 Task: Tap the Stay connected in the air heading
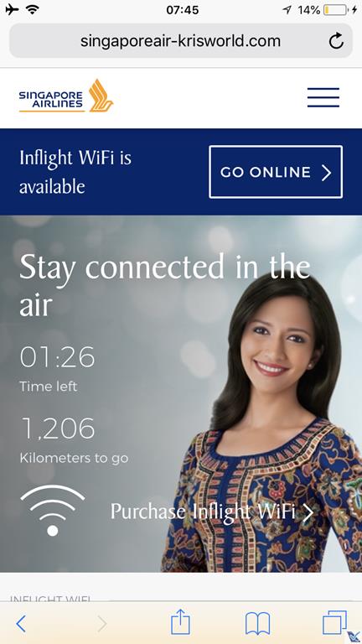pos(164,284)
